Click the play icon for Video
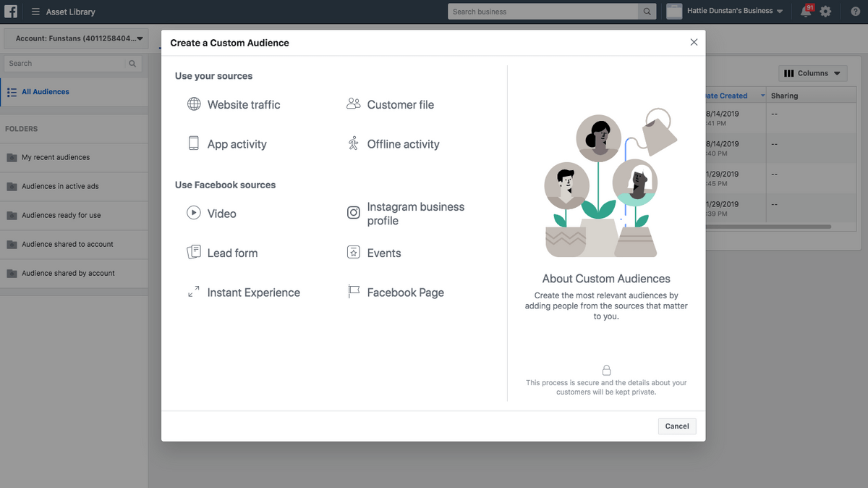The height and width of the screenshot is (488, 868). pos(194,213)
